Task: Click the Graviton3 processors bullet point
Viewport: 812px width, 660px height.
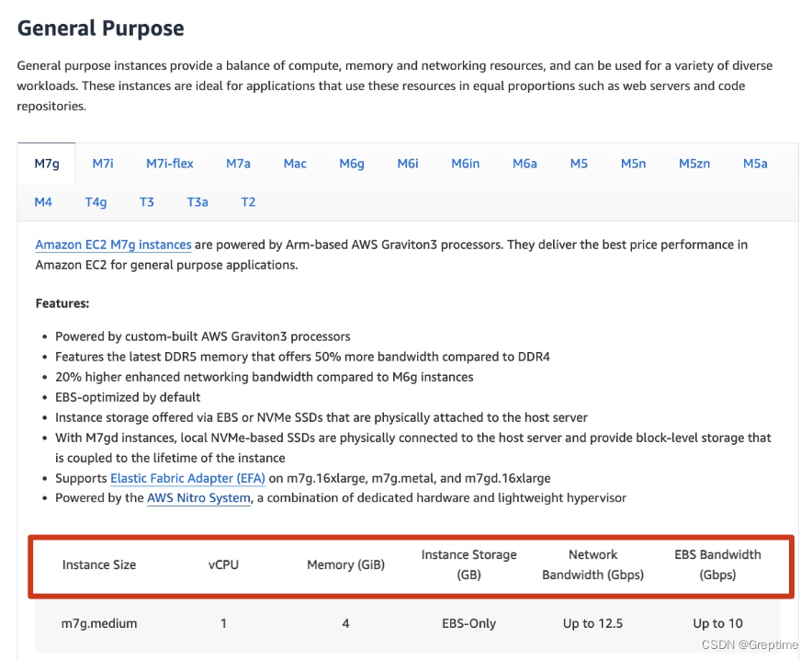Action: point(202,336)
